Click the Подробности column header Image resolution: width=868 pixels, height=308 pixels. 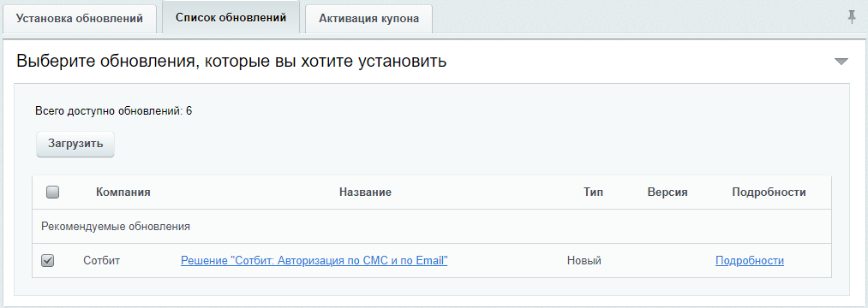pos(769,192)
